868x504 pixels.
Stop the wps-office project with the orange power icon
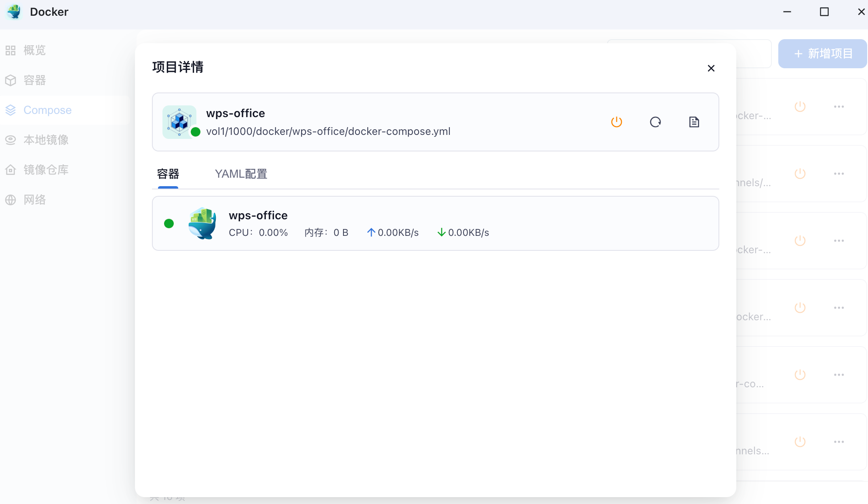click(x=616, y=122)
